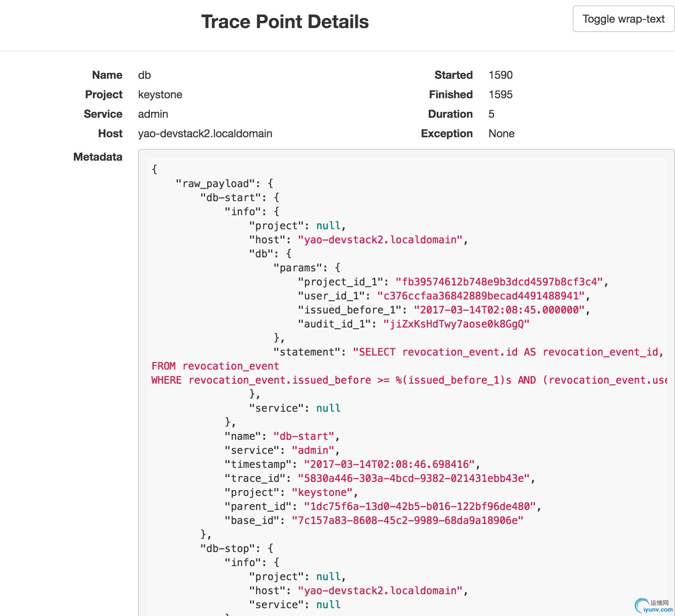
Task: Select the host value yao-devstack2.localdomain
Action: tap(205, 134)
